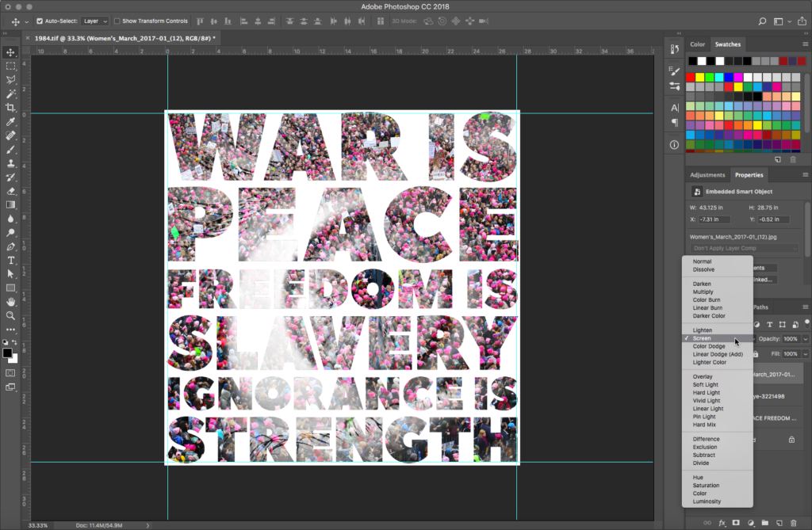Uncheck the Auto-Select checkbox
The height and width of the screenshot is (530, 812).
point(40,21)
